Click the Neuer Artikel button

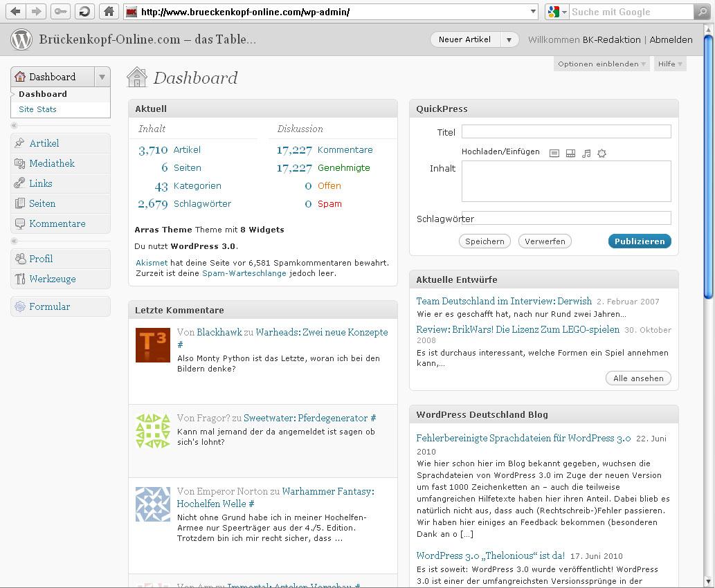pyautogui.click(x=464, y=39)
